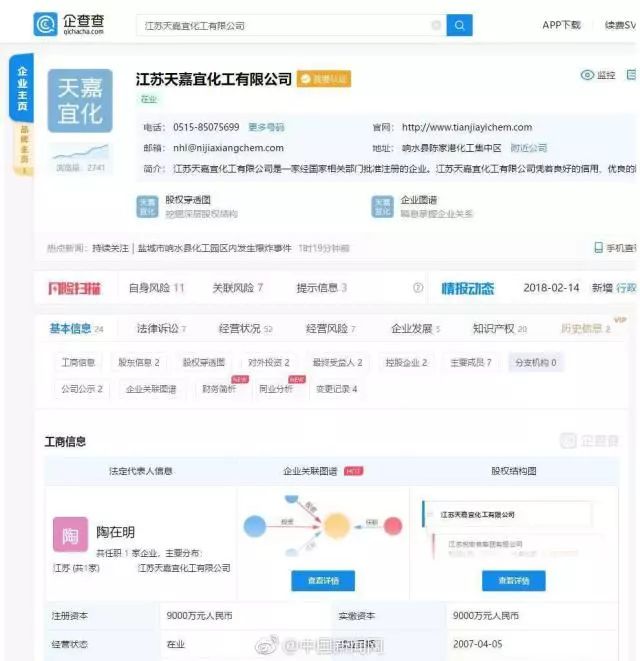Image resolution: width=640 pixels, height=661 pixels.
Task: Open the 股东信息 sub-section
Action: 139,362
